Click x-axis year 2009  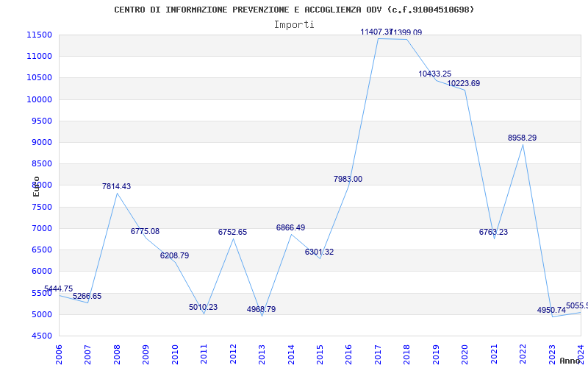click(x=146, y=355)
